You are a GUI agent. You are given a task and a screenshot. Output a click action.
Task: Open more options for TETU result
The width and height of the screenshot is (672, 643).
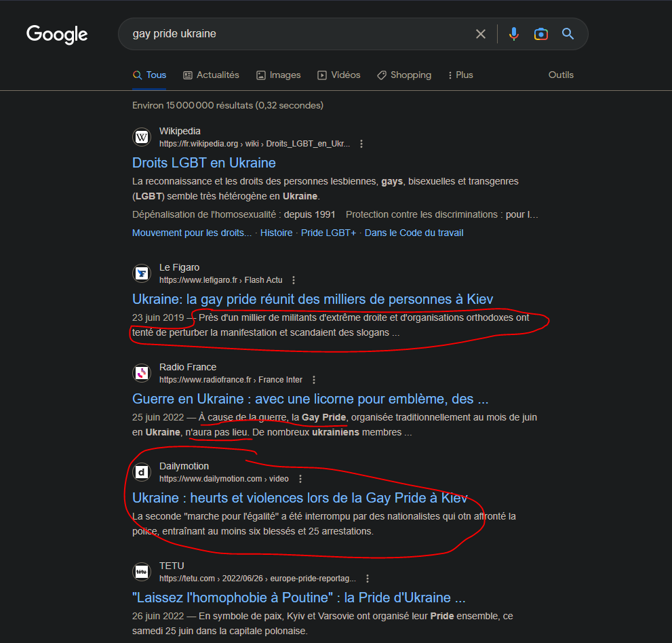368,579
